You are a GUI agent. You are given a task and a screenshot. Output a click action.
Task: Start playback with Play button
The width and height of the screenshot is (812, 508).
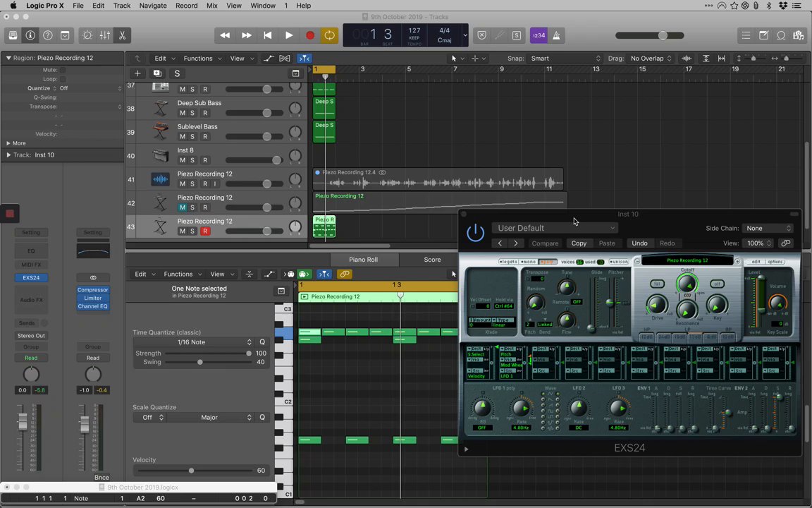[289, 35]
